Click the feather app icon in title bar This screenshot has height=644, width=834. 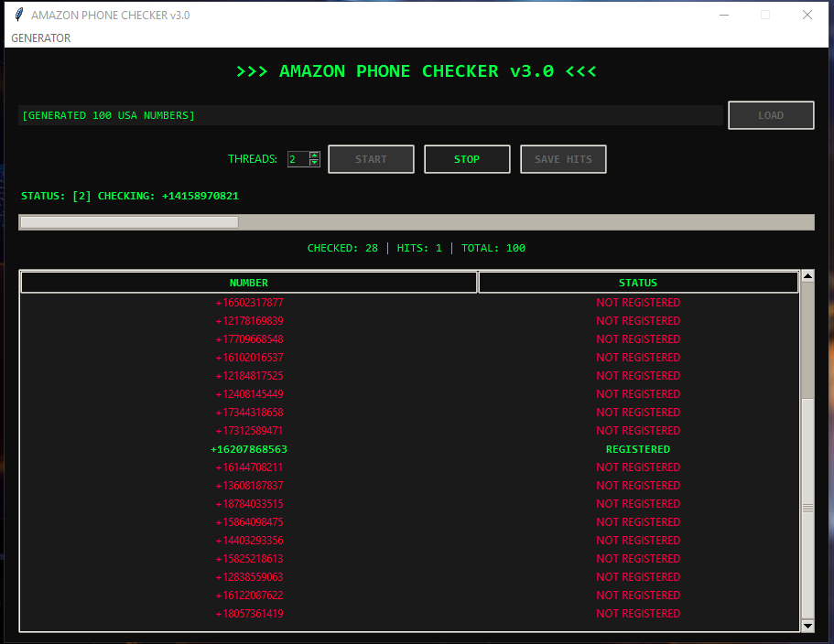click(x=19, y=15)
